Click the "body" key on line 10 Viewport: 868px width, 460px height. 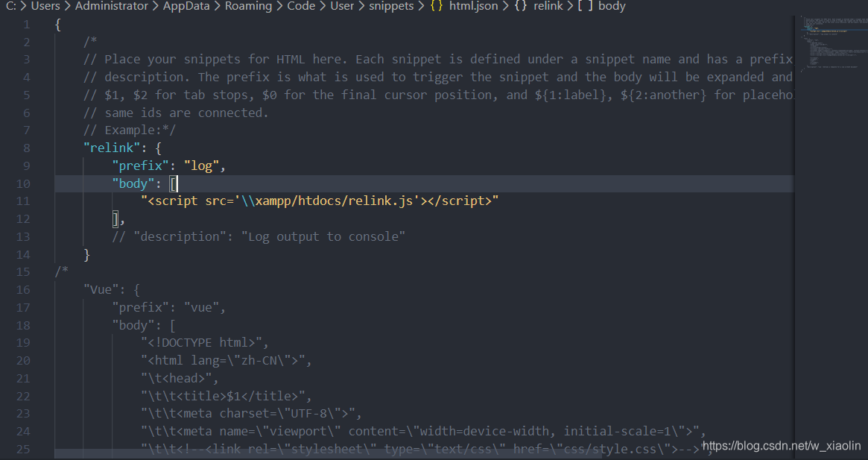[133, 183]
